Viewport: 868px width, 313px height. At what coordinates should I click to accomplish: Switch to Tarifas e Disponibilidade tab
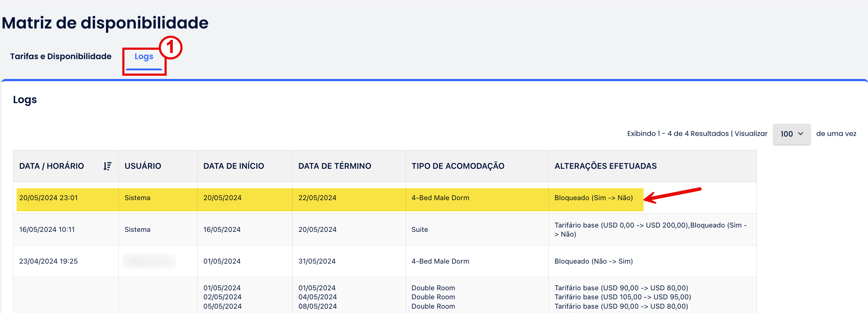pyautogui.click(x=61, y=57)
